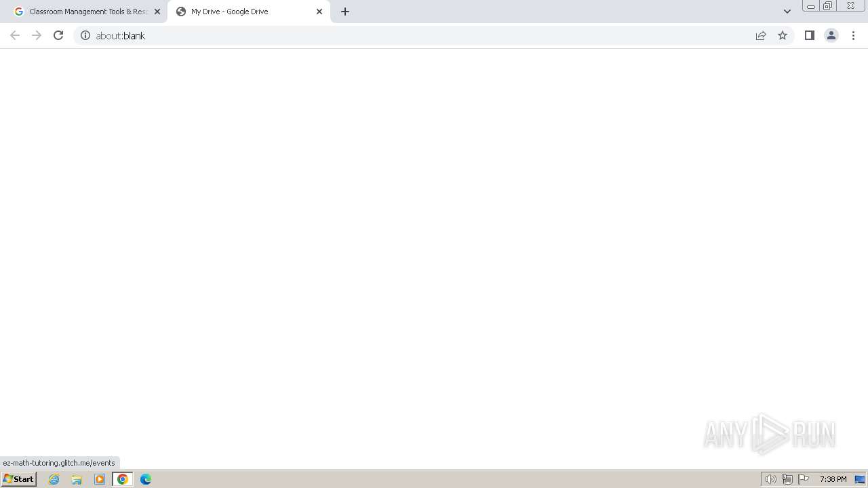Viewport: 868px width, 488px height.
Task: Toggle the Chrome side panel
Action: click(x=809, y=35)
